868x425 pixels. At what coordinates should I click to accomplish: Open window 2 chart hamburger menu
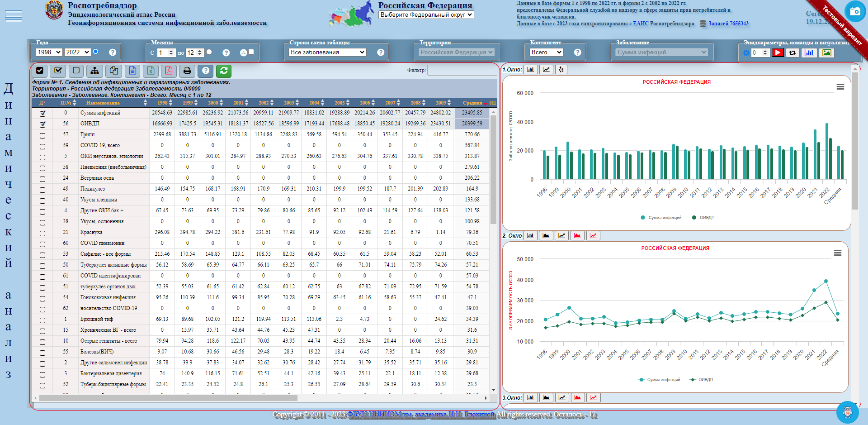click(837, 253)
